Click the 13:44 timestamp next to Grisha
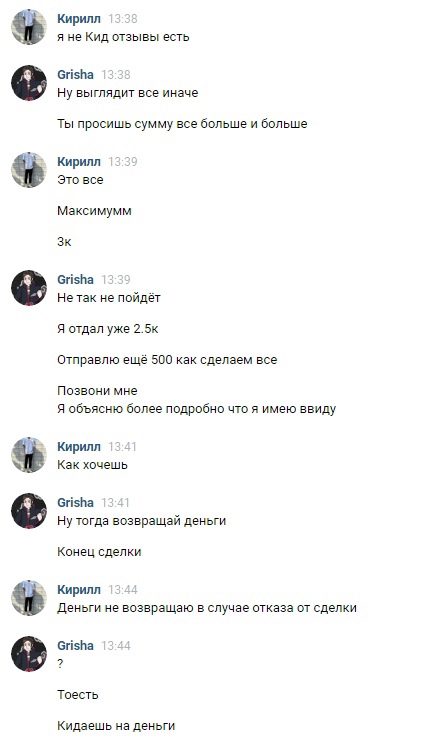The width and height of the screenshot is (429, 744). pos(116,646)
